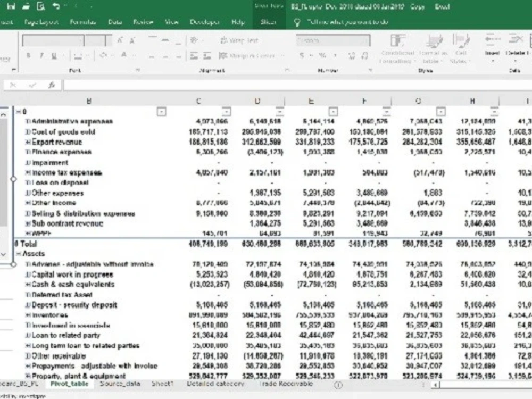Open Cell Styles gallery

coord(460,49)
